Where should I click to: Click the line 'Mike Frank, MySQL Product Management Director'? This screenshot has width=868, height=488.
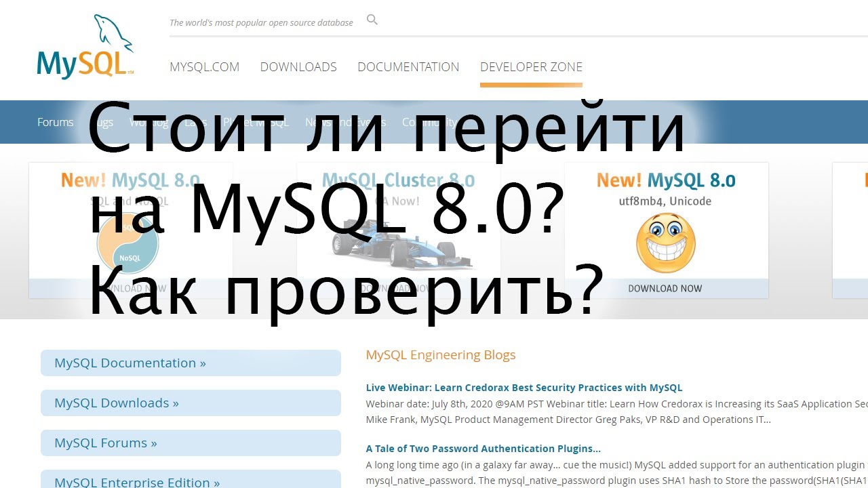568,420
